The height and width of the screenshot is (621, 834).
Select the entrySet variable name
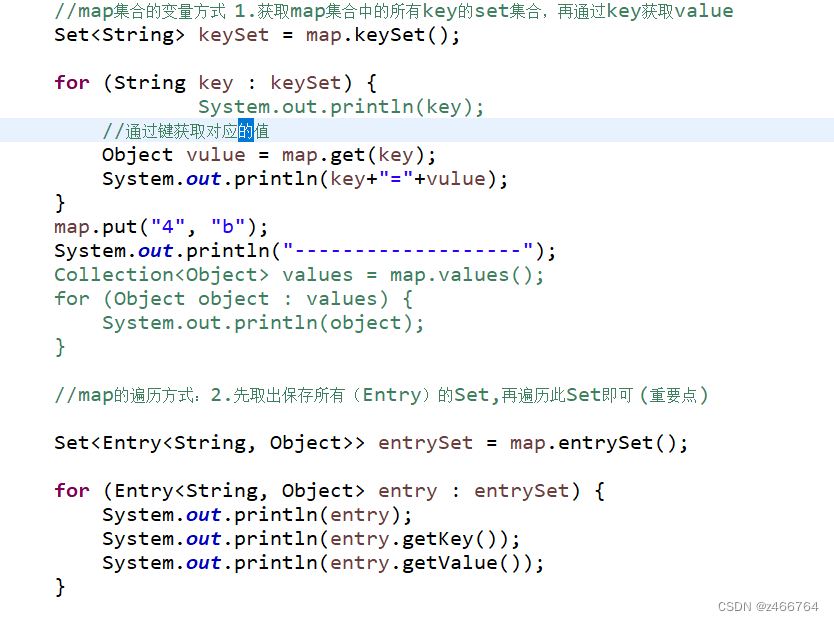click(426, 442)
